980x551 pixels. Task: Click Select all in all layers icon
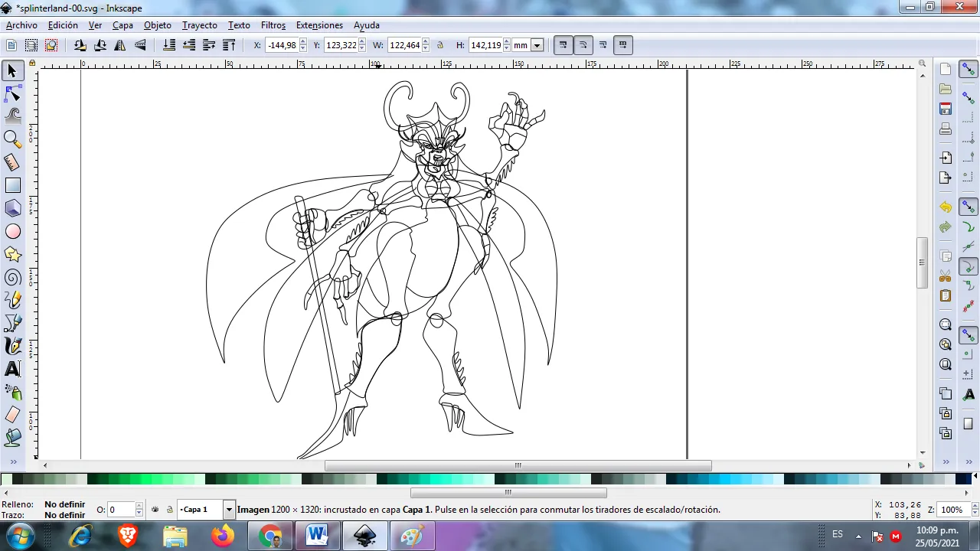pyautogui.click(x=31, y=45)
